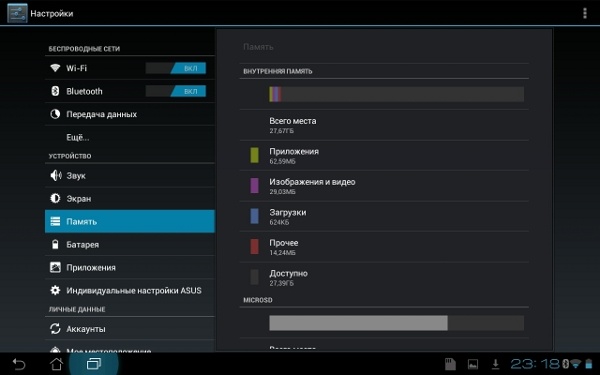Open the Recent apps button

click(x=94, y=364)
